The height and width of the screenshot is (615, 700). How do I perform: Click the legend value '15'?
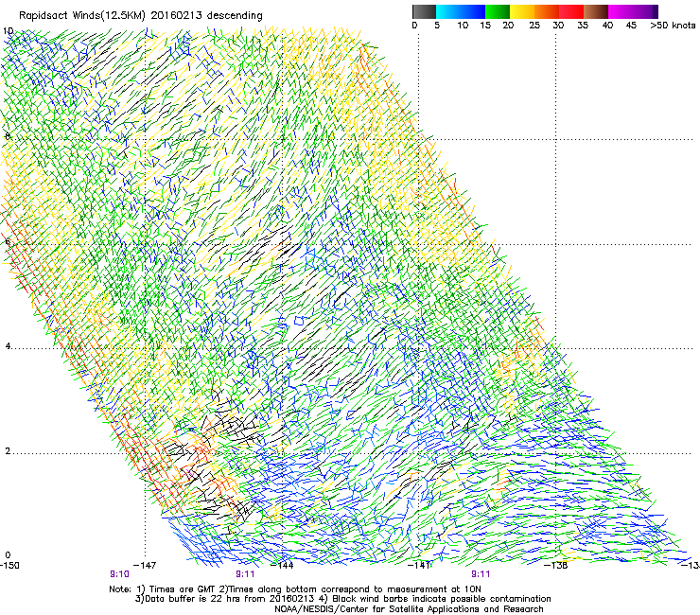(x=485, y=26)
